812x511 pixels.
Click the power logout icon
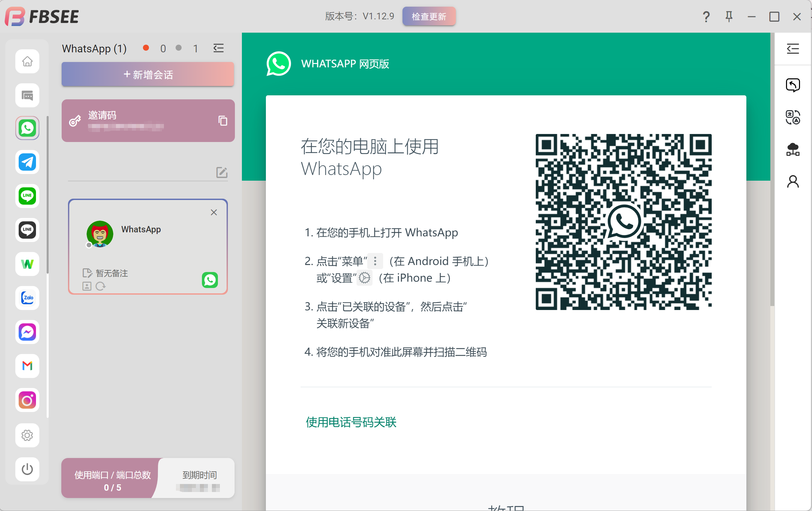(x=27, y=469)
